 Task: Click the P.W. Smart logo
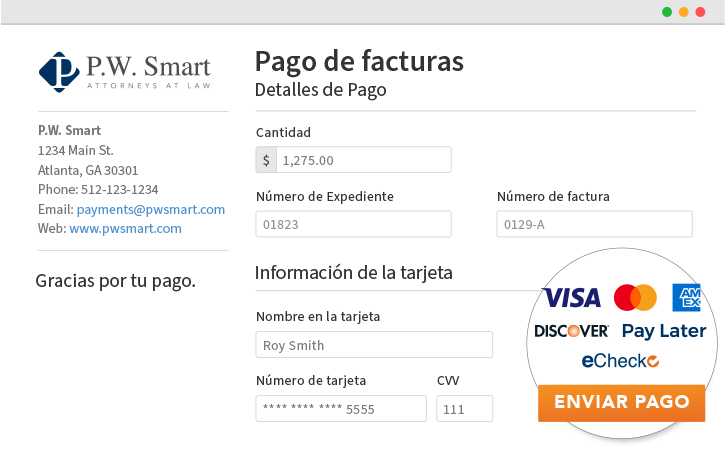[x=124, y=72]
